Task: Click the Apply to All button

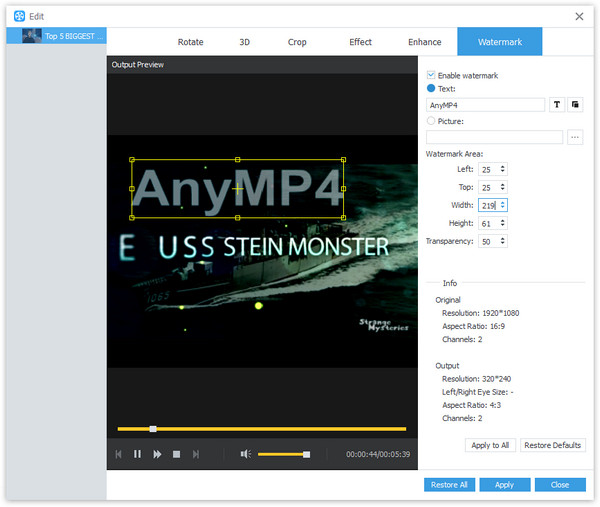Action: click(490, 445)
